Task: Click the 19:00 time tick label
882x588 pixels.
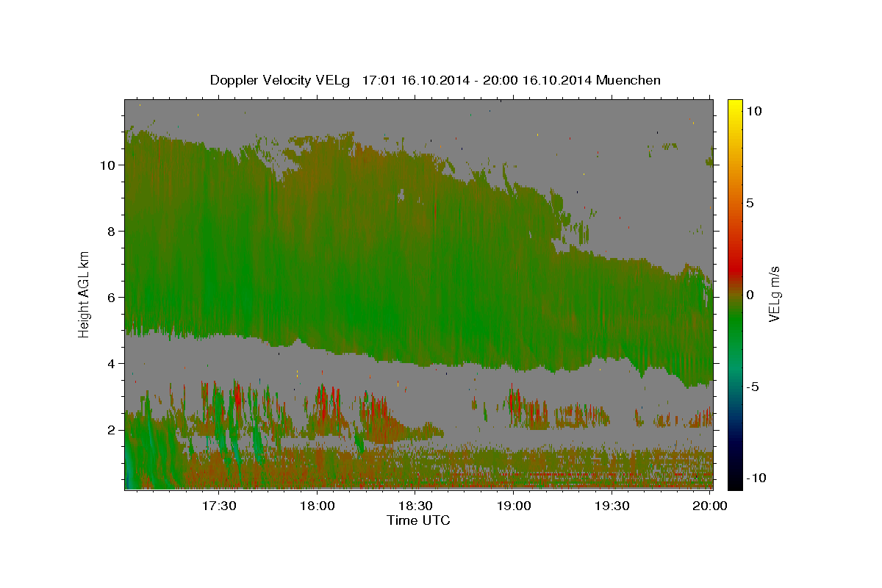Action: point(514,506)
